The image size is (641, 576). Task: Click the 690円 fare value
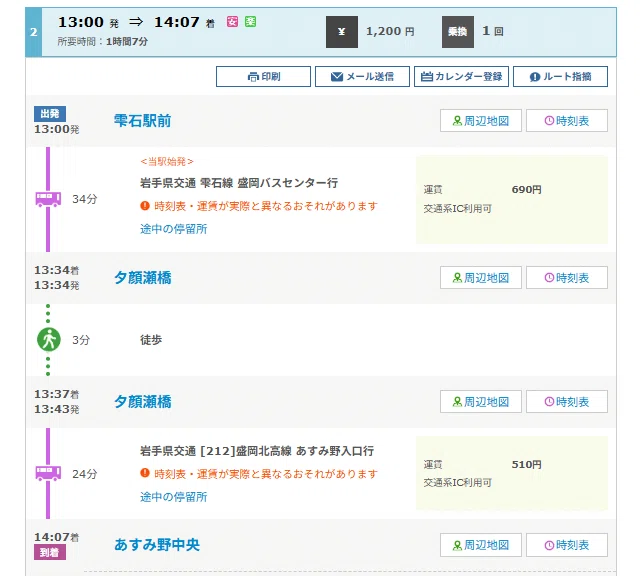pos(527,190)
